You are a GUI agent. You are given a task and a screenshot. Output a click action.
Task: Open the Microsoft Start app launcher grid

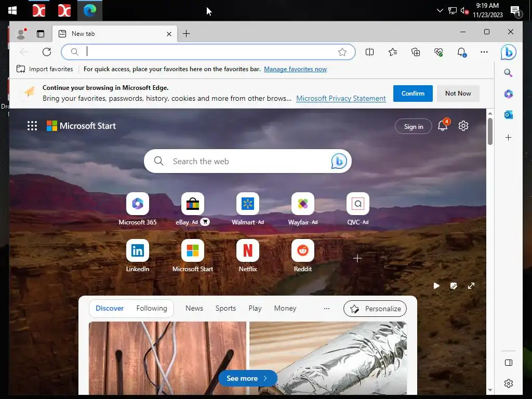32,126
